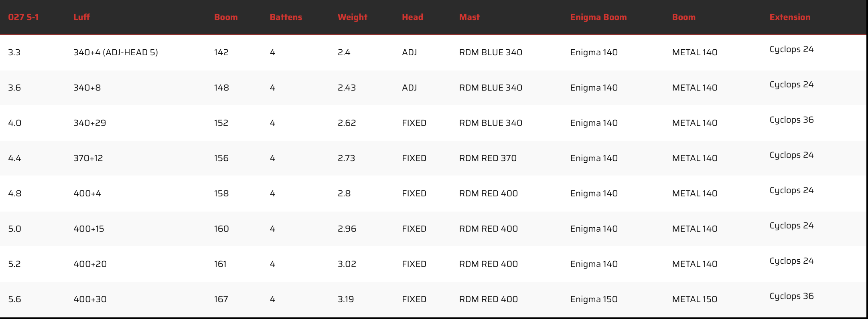
Task: Select the weight value "3.19"
Action: tap(346, 299)
